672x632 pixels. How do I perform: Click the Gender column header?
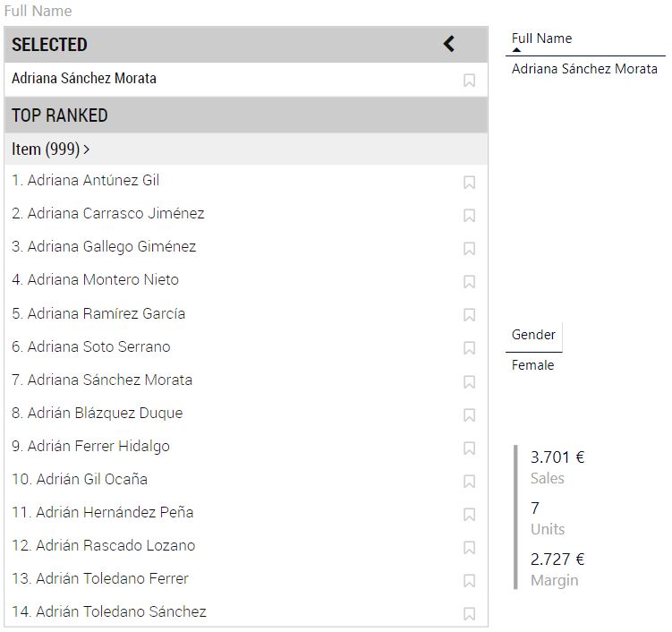coord(533,335)
